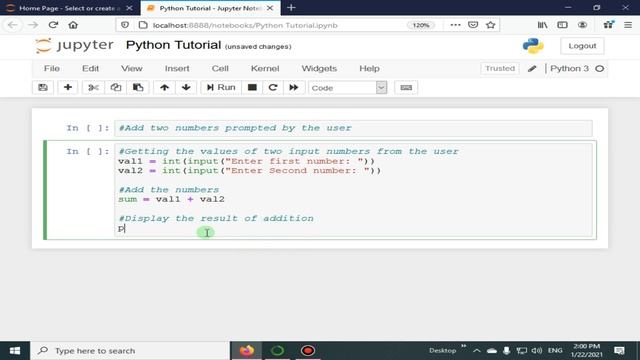Restart the kernel icon
Screen dimensions: 640x360
[273, 87]
